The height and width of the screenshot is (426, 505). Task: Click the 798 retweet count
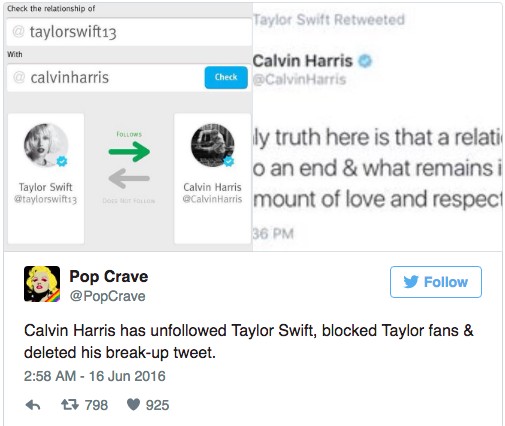[96, 405]
